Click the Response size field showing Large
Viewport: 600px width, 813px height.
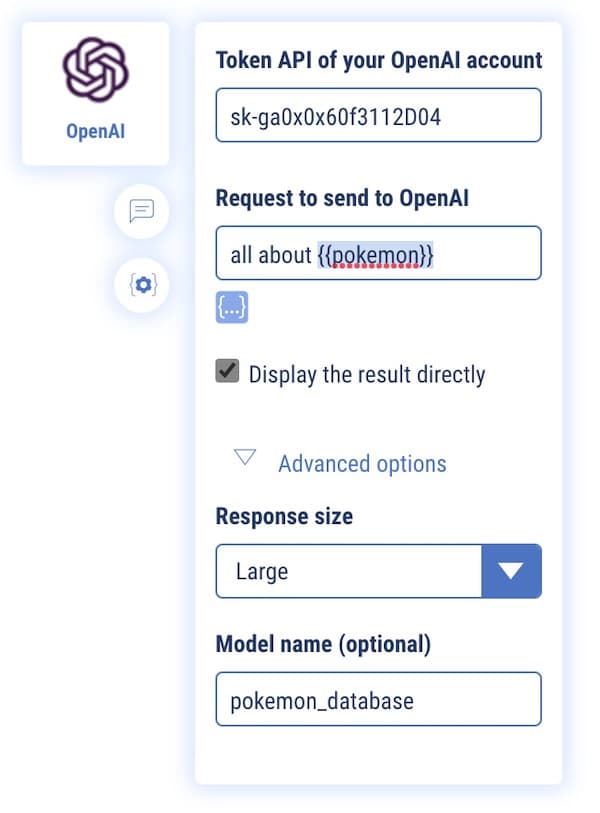tap(348, 571)
